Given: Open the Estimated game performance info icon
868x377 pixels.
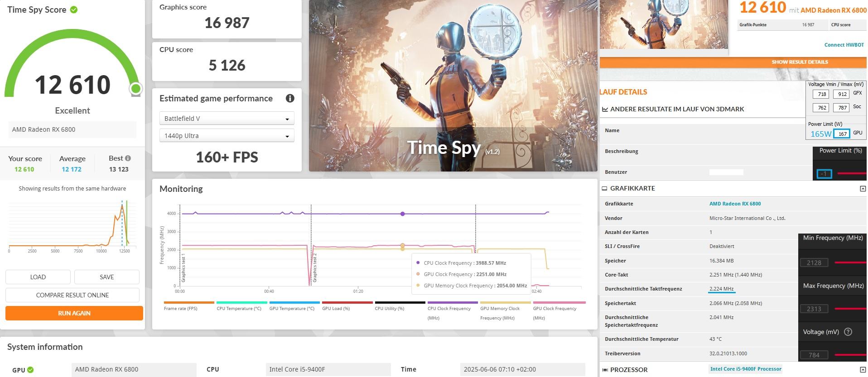Looking at the screenshot, I should click(290, 98).
